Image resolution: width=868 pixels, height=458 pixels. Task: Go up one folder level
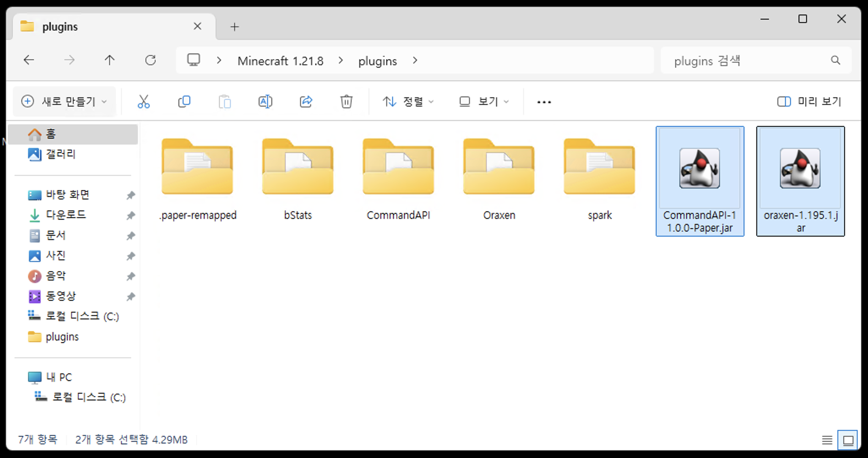tap(109, 60)
